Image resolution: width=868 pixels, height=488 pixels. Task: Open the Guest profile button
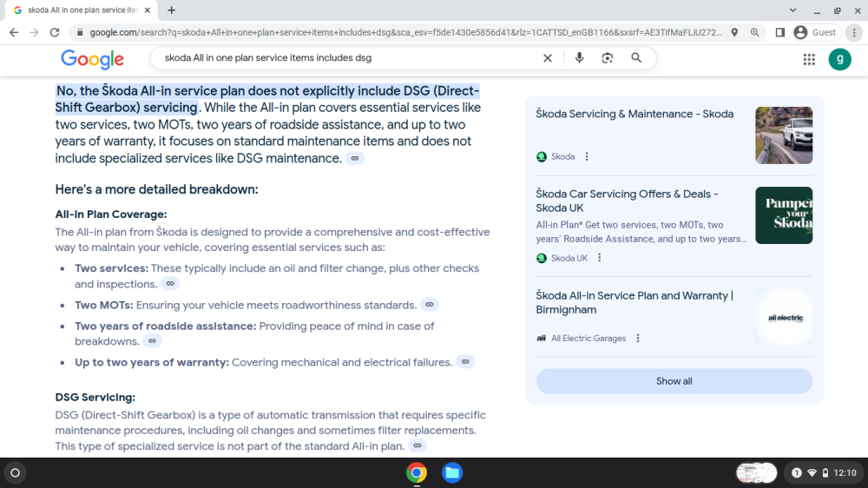pos(816,33)
